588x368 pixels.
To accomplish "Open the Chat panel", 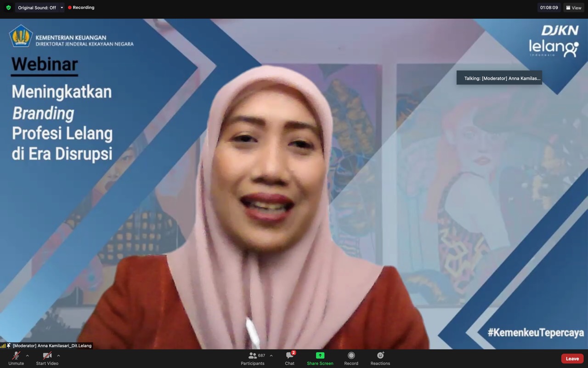I will pyautogui.click(x=289, y=358).
